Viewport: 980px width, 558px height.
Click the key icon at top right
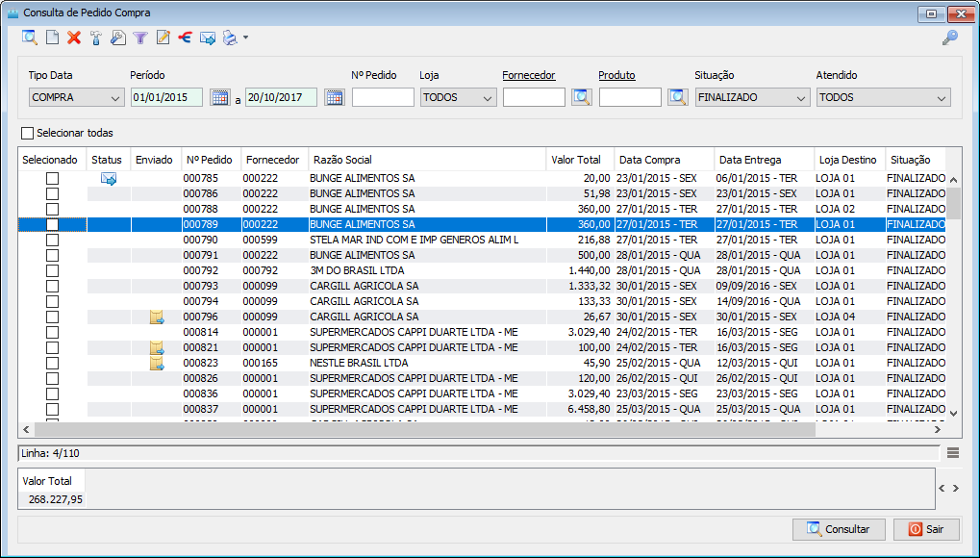pos(949,38)
